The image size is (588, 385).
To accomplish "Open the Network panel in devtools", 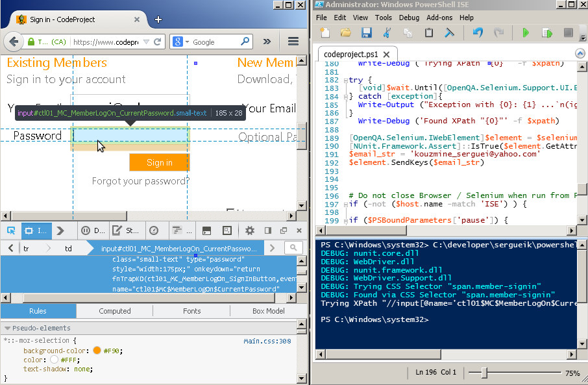I will coord(182,230).
